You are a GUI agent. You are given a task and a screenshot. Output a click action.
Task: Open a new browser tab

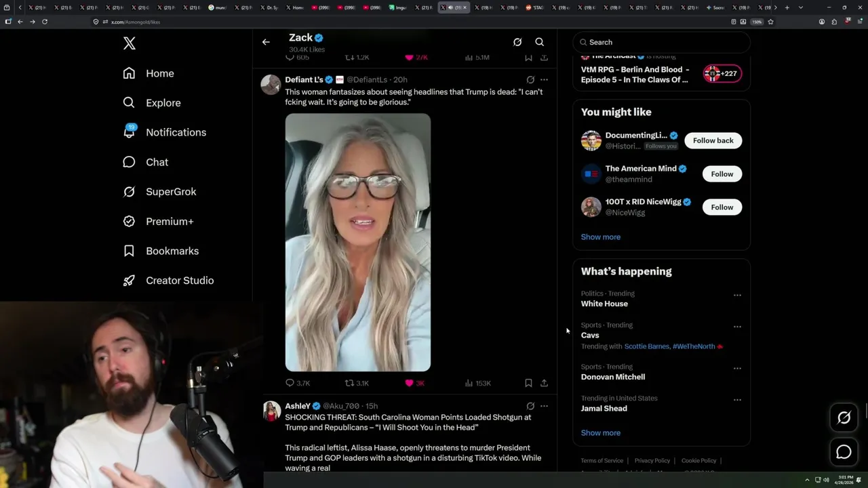[787, 7]
